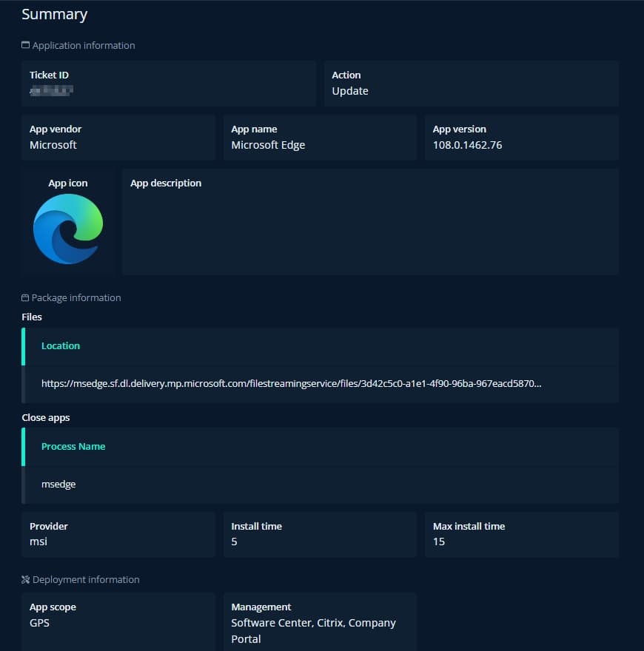Select the Install time value 5
Image resolution: width=644 pixels, height=651 pixels.
[234, 542]
